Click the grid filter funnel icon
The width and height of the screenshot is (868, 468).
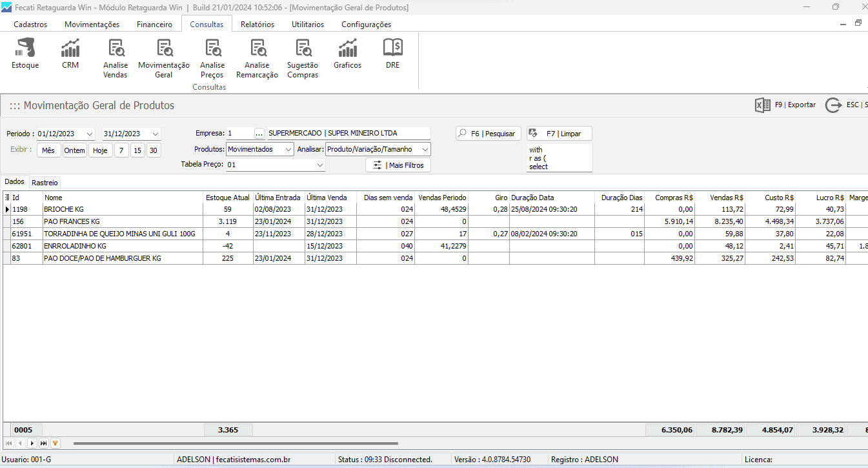tap(55, 443)
